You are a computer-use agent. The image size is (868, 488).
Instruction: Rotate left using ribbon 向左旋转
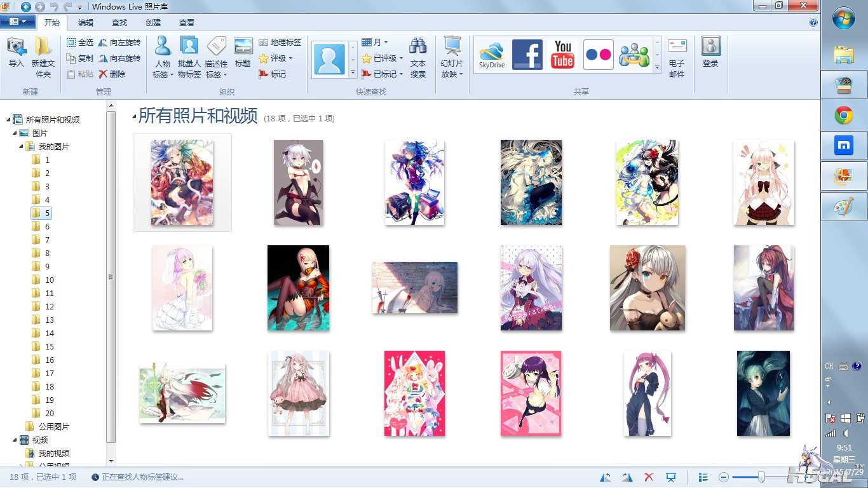tap(119, 43)
